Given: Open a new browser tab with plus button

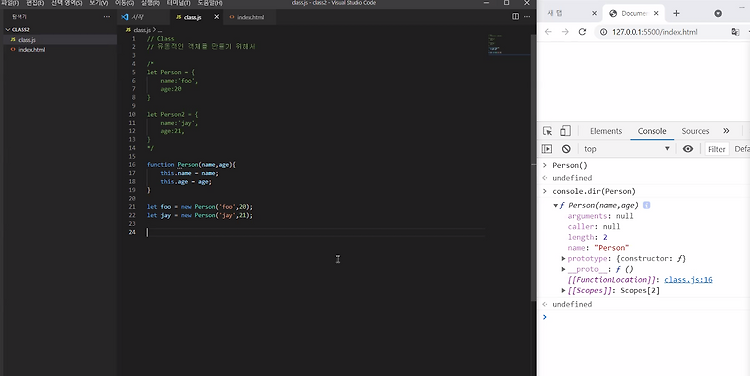Looking at the screenshot, I should tap(676, 13).
